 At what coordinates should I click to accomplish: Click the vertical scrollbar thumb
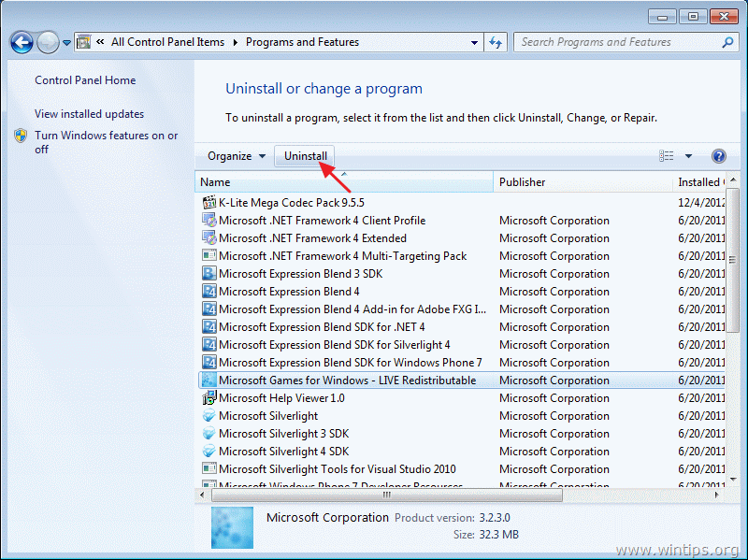[733, 260]
